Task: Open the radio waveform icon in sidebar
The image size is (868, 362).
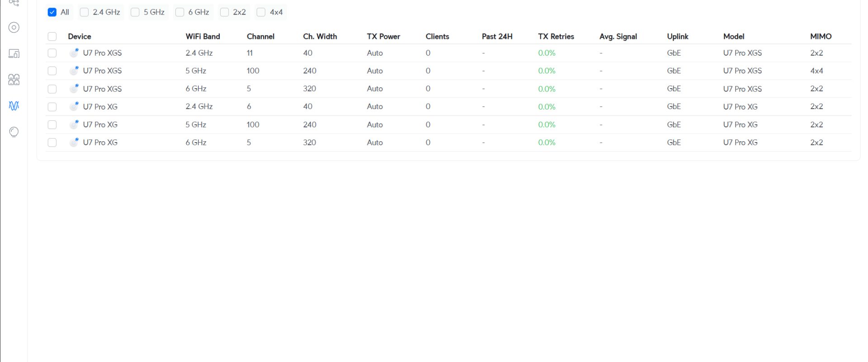Action: tap(14, 106)
